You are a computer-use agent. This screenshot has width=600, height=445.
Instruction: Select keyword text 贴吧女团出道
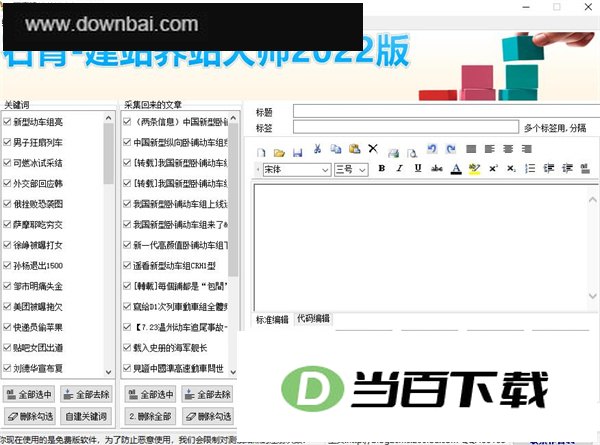(38, 348)
